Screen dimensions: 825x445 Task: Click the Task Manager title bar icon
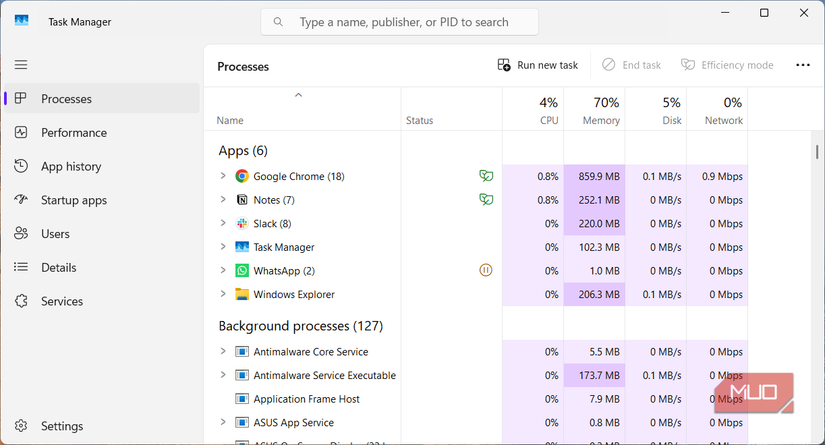pyautogui.click(x=22, y=21)
